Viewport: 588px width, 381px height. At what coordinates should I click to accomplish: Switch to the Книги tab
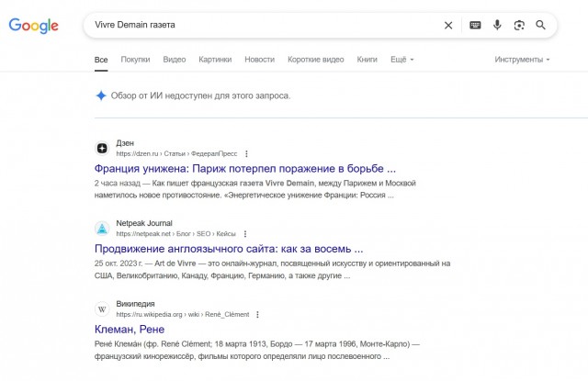[x=367, y=59]
